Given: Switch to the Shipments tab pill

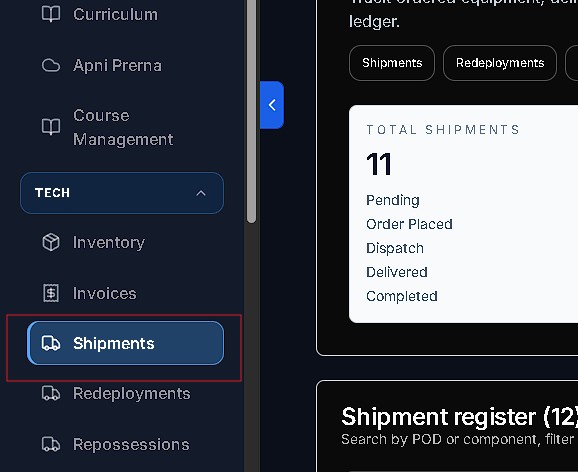Looking at the screenshot, I should (x=392, y=63).
